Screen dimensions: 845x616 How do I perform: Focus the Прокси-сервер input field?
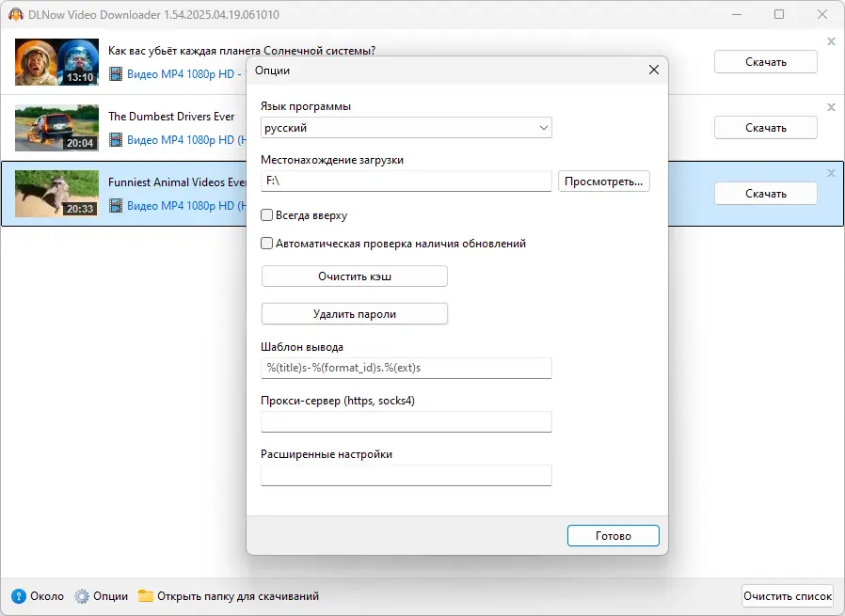[x=407, y=421]
